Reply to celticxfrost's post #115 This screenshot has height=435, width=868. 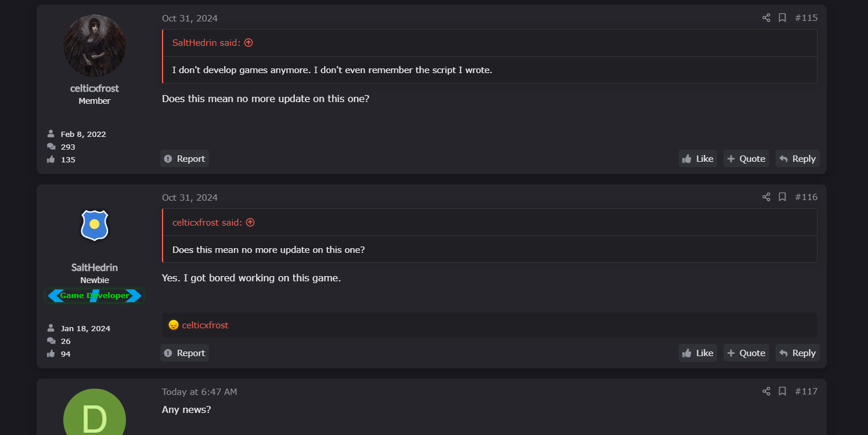[x=798, y=159]
